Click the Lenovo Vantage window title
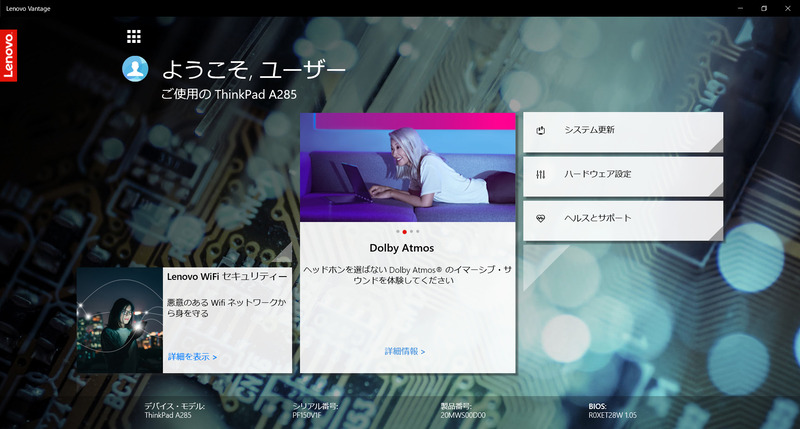 click(x=28, y=8)
